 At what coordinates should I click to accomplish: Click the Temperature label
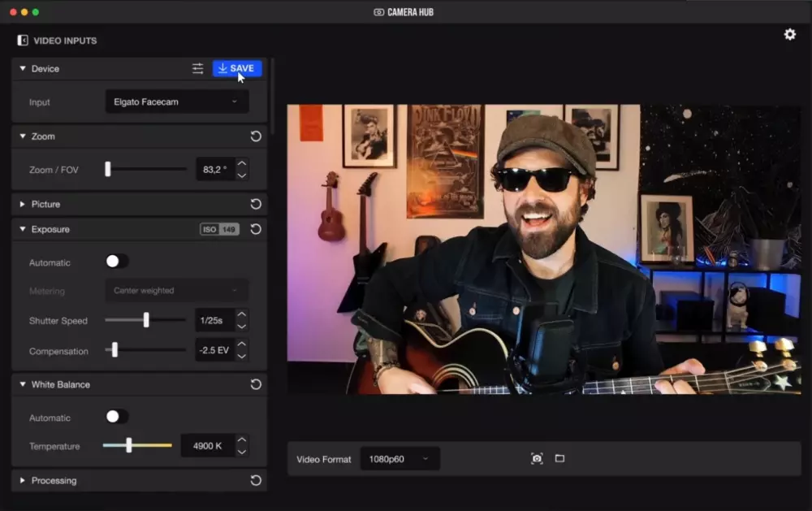pyautogui.click(x=54, y=446)
